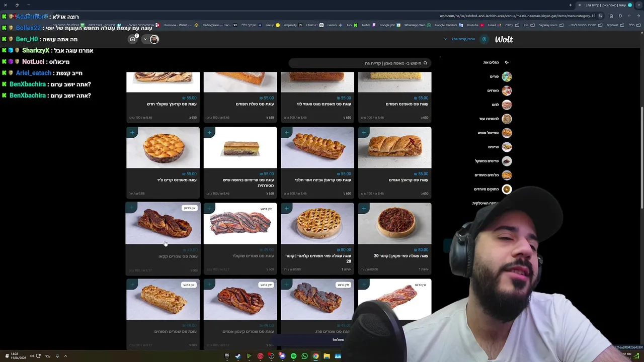
Task: Select the לחמניות ועוד category
Action: point(496,119)
